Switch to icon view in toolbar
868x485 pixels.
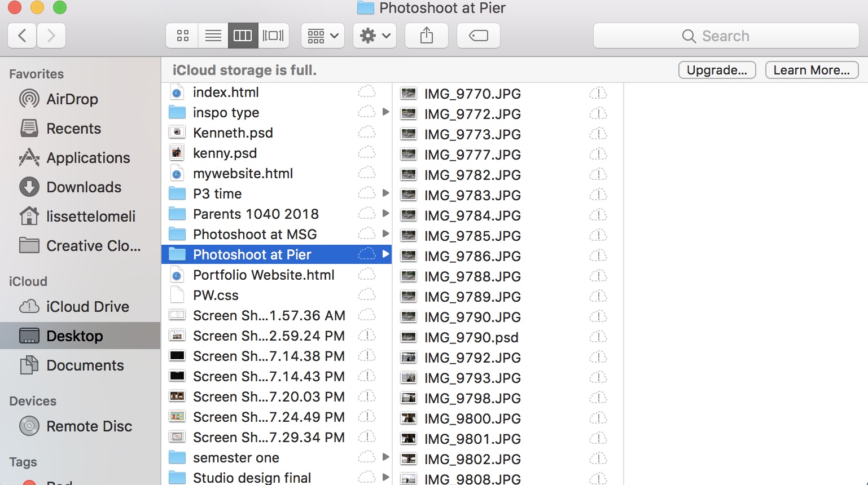point(182,36)
